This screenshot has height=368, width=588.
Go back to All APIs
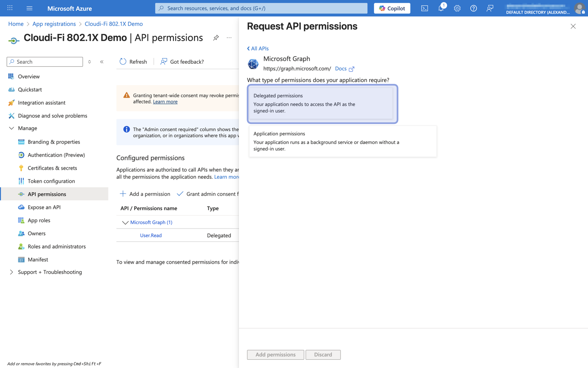click(258, 48)
